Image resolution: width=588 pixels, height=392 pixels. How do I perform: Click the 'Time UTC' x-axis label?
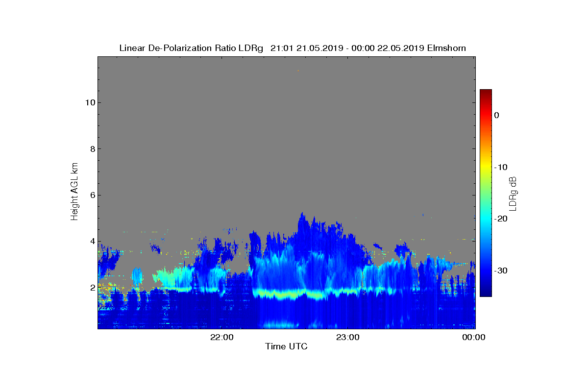click(286, 346)
